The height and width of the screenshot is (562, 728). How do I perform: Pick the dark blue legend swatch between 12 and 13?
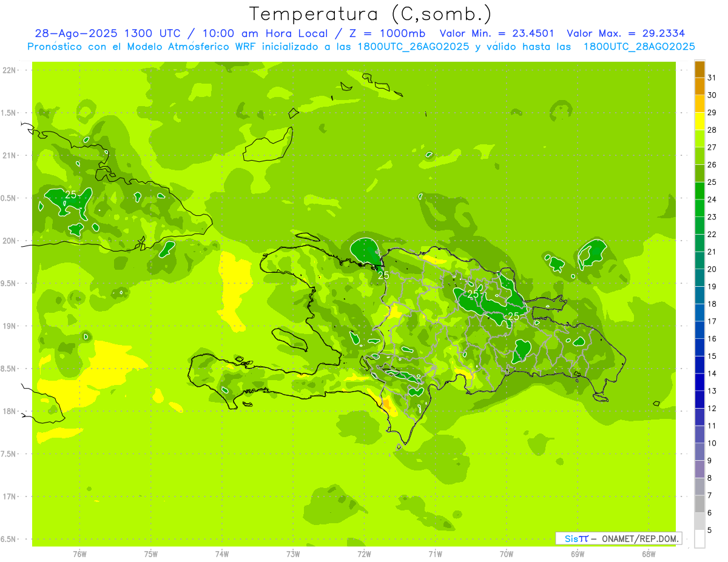click(699, 400)
